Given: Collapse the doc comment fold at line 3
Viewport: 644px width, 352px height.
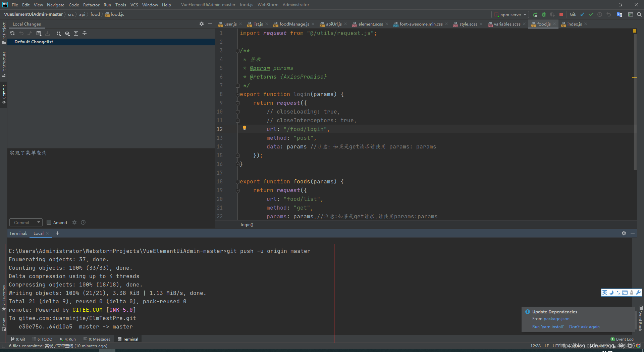Looking at the screenshot, I should click(237, 51).
